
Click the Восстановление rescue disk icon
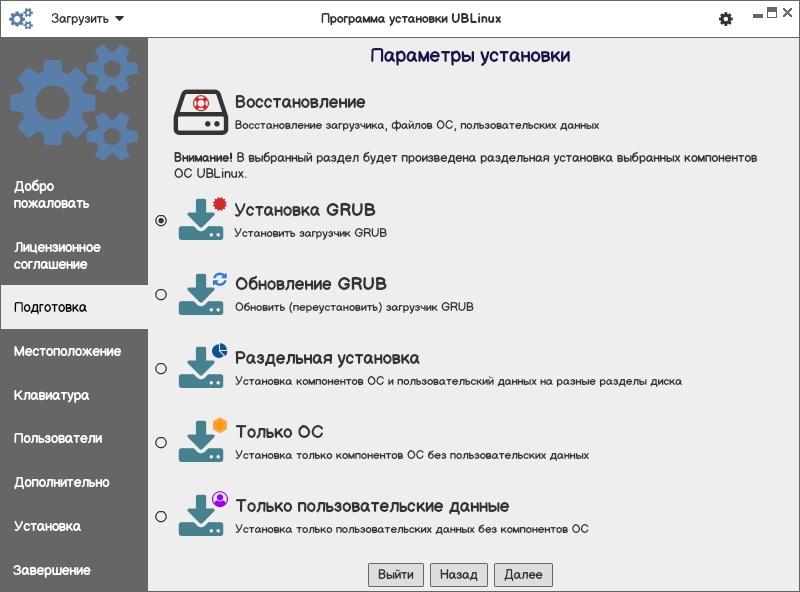click(201, 112)
